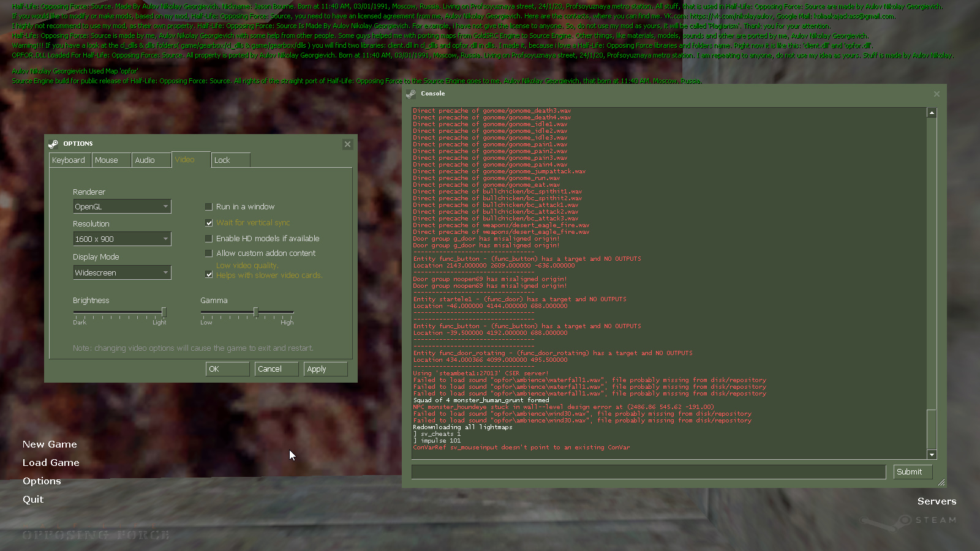The image size is (980, 551).
Task: Click the console scrollbar up arrow
Action: [x=932, y=113]
